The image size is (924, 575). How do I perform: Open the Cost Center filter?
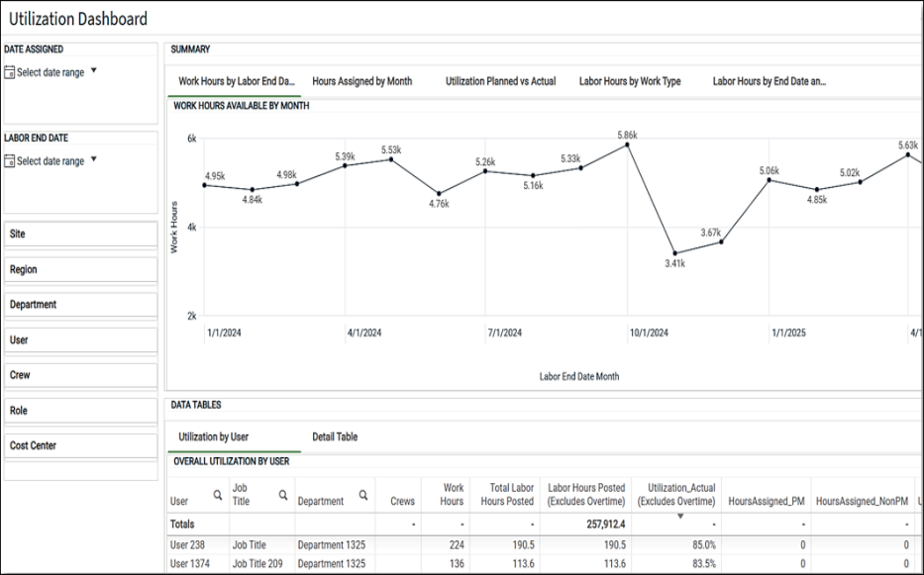[x=81, y=446]
